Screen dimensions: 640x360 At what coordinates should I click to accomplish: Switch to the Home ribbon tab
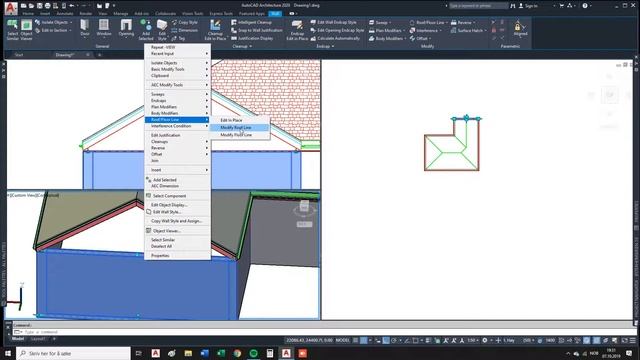(x=28, y=13)
